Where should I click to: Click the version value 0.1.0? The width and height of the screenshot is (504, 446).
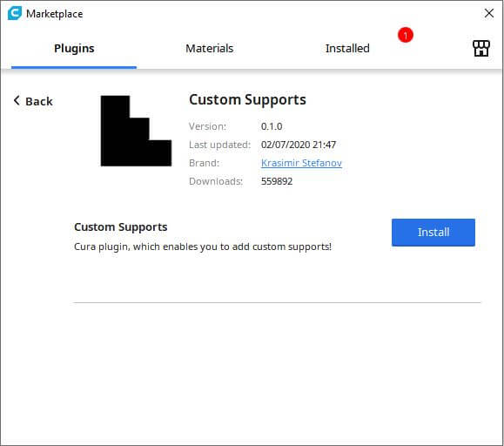click(x=272, y=126)
